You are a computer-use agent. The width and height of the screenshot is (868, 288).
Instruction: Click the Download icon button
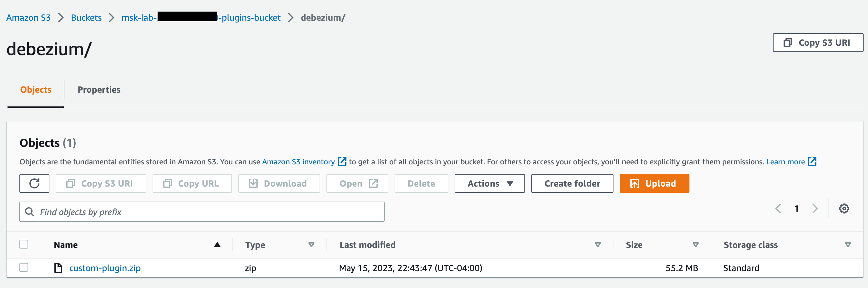253,183
